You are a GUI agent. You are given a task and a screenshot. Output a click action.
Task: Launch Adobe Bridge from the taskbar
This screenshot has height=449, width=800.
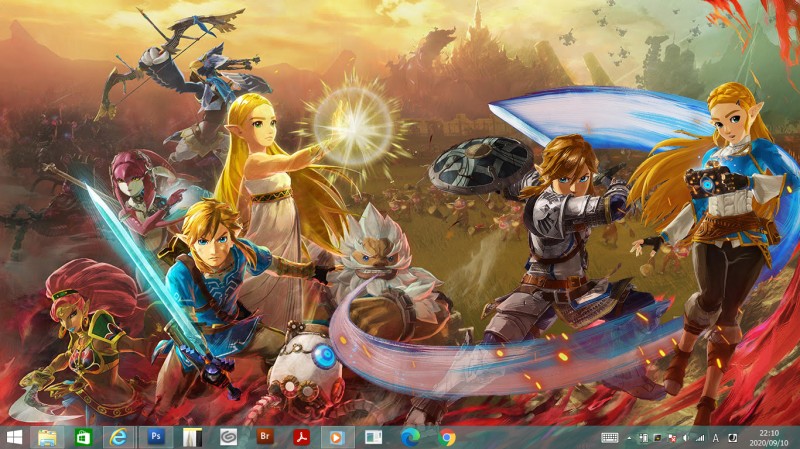pyautogui.click(x=265, y=437)
